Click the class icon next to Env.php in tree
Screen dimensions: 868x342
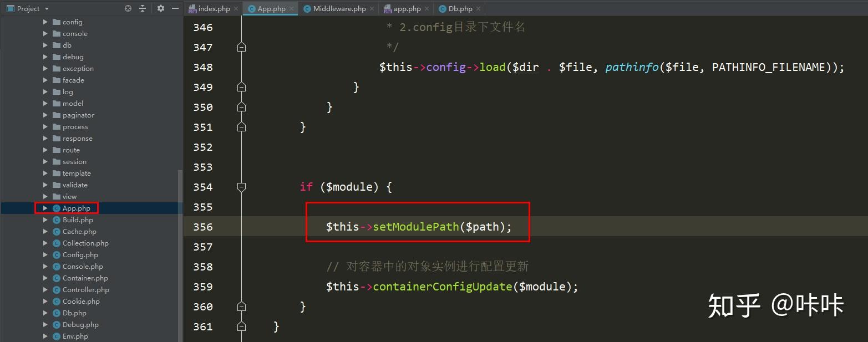point(56,336)
